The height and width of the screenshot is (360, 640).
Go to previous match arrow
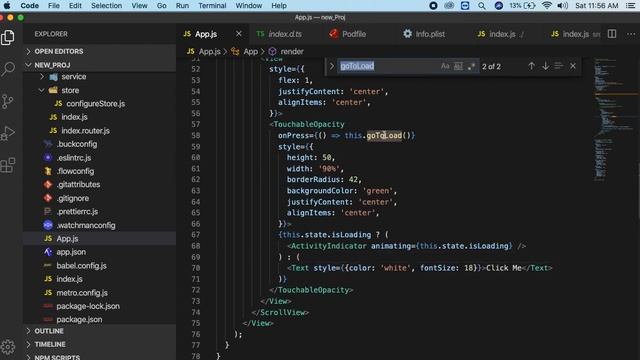pyautogui.click(x=531, y=66)
